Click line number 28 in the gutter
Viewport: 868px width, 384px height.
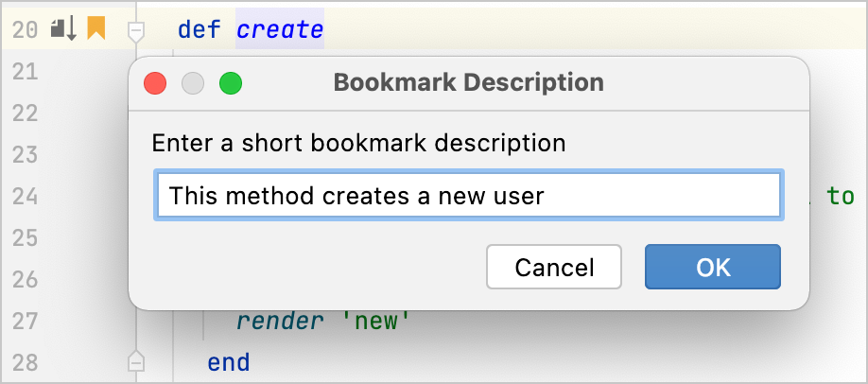coord(25,362)
